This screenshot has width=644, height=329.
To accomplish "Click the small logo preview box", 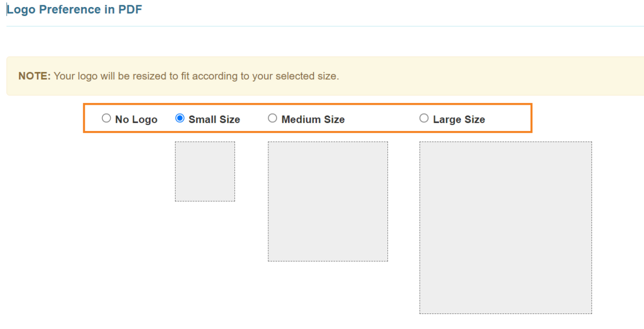I will pyautogui.click(x=205, y=172).
